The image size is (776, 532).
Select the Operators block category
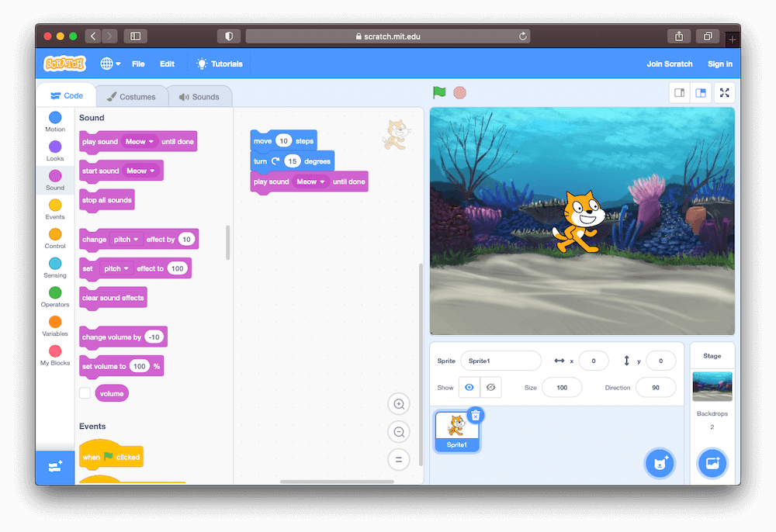55,297
